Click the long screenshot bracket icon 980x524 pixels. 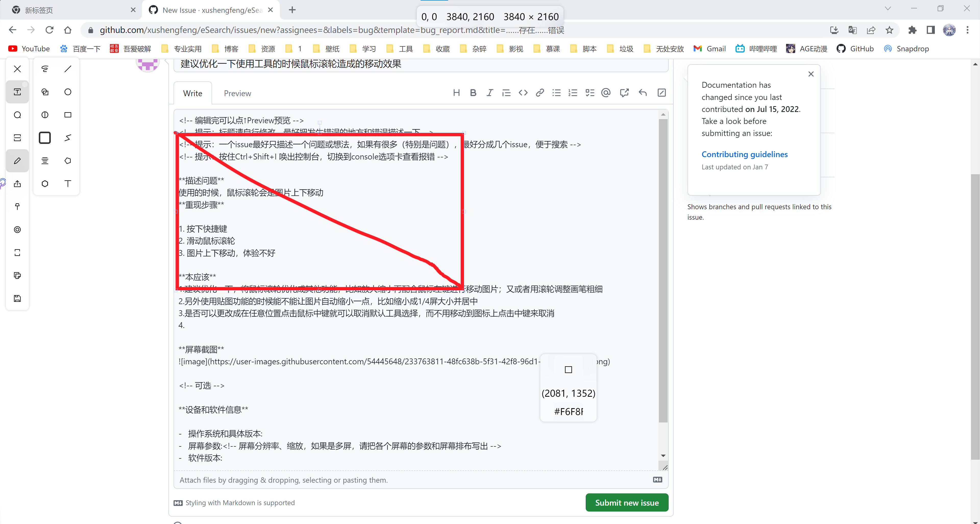pos(18,253)
